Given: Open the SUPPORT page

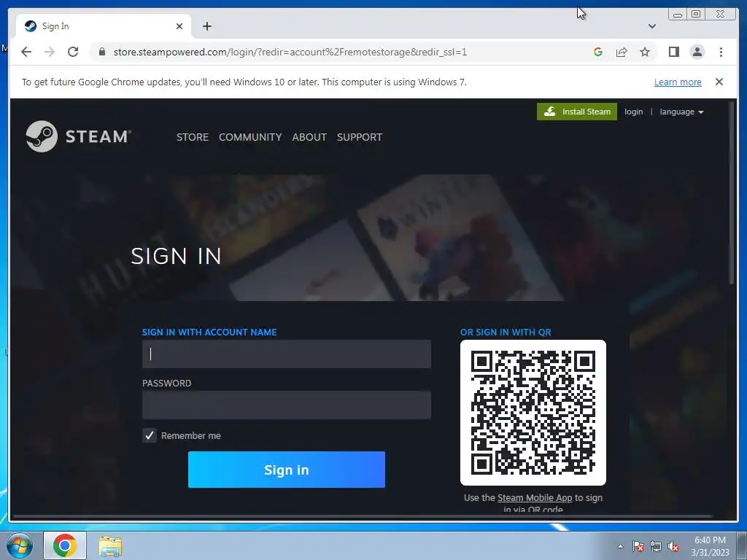Looking at the screenshot, I should pyautogui.click(x=359, y=137).
